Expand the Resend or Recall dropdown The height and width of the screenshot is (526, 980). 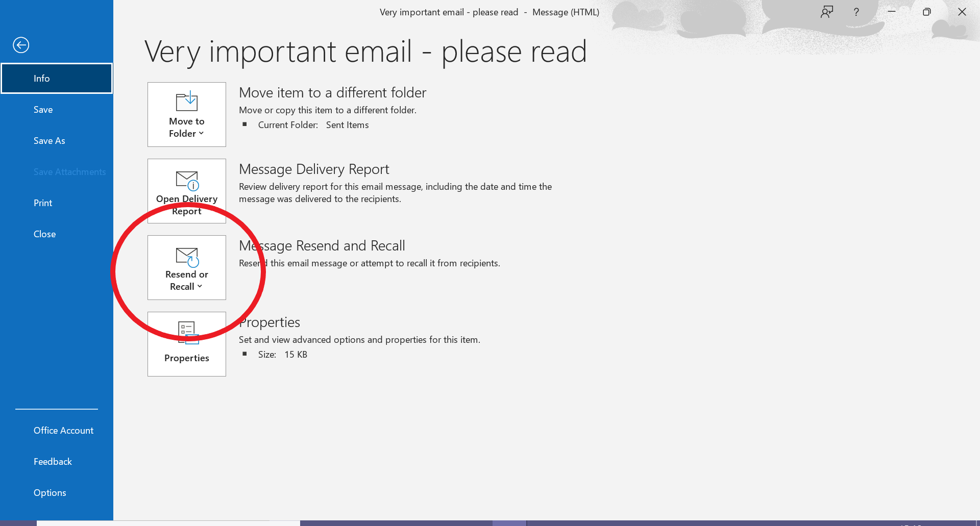coord(187,268)
